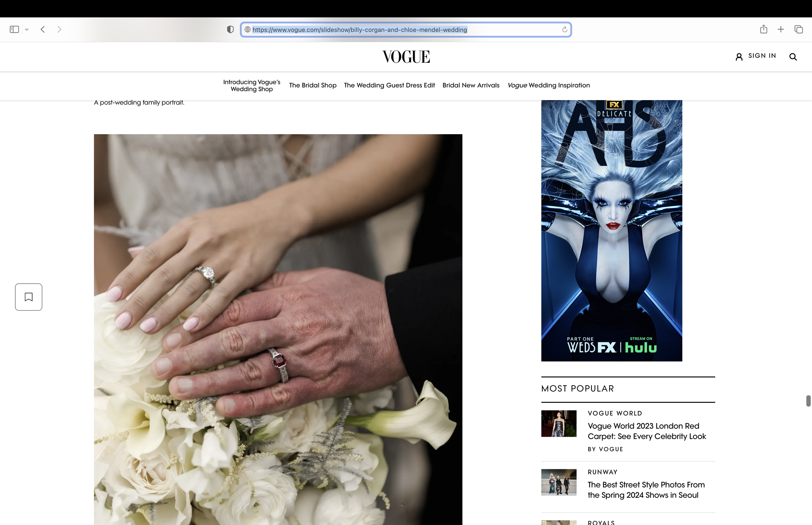
Task: Click the page vertical scrollbar thumb
Action: [808, 401]
